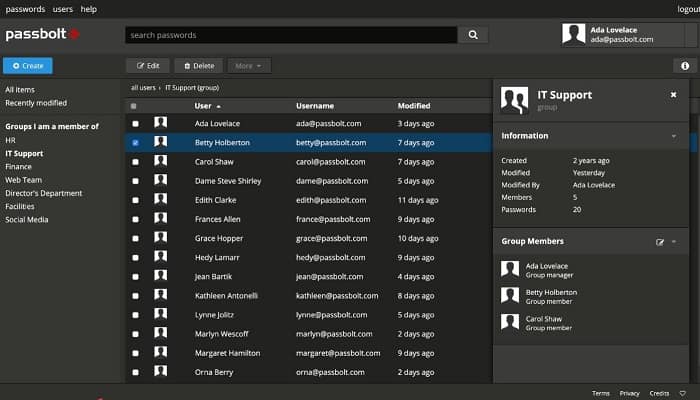Collapse the Information section chevron
700x400 pixels.
coord(674,136)
